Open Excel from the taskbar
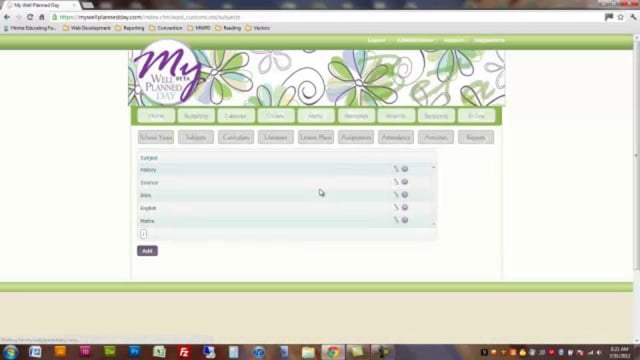This screenshot has height=360, width=640. 159,352
